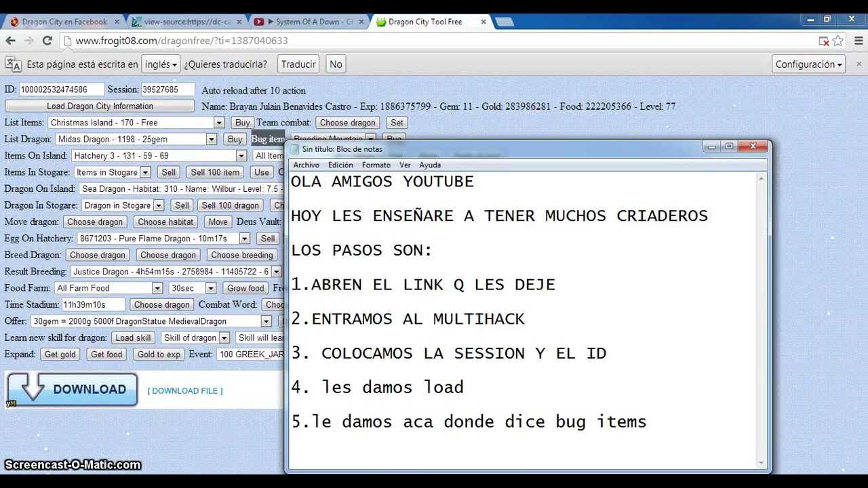
Task: Click the Use button for Items In Stogare
Action: tap(261, 172)
